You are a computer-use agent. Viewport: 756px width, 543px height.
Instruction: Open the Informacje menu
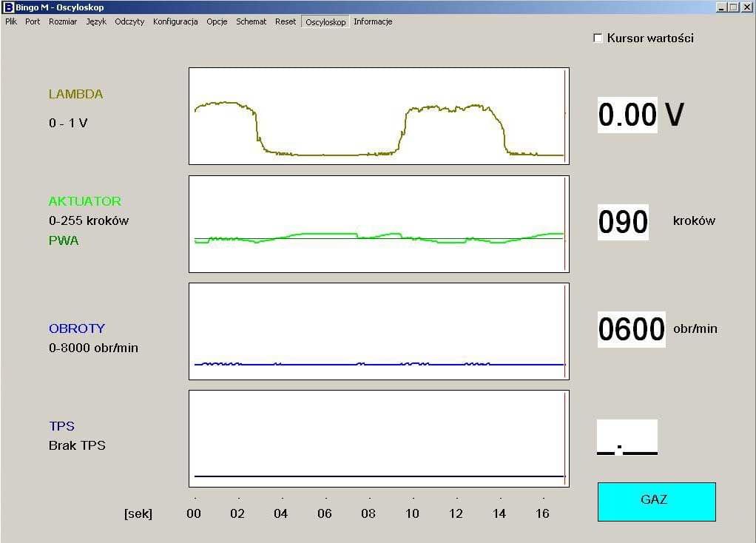coord(373,21)
